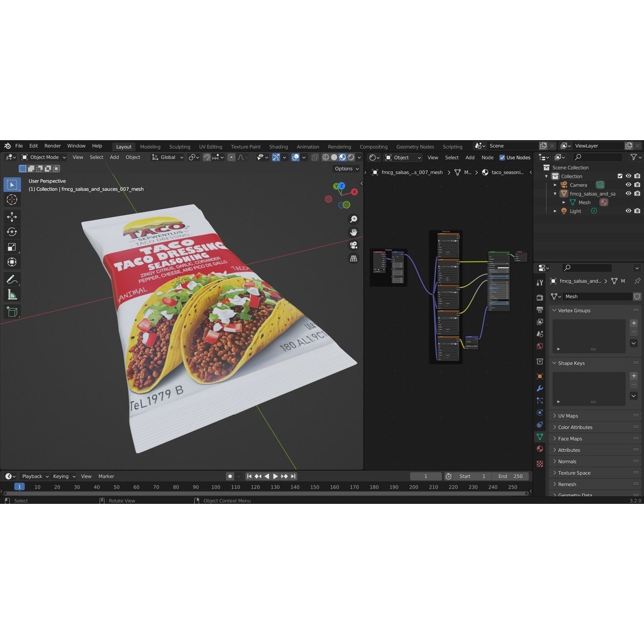Toggle camera view icon in viewport
This screenshot has height=644, width=644.
(353, 246)
